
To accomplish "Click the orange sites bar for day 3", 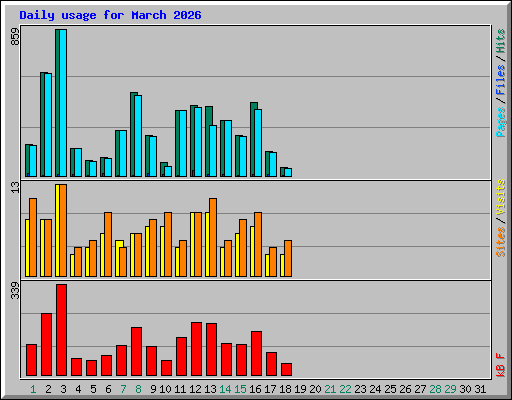I will pyautogui.click(x=63, y=230).
